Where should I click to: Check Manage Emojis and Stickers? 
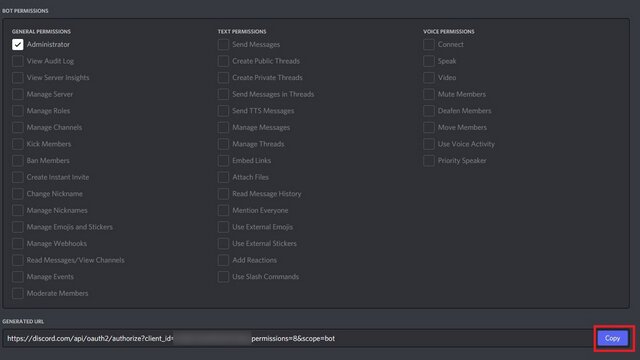click(18, 227)
